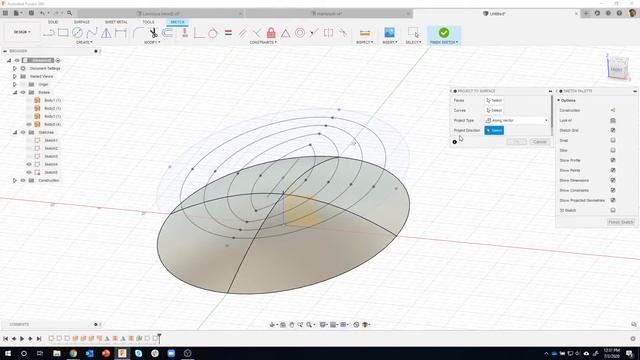Apply Parallel constraint tool
The image size is (640, 360).
tap(242, 33)
